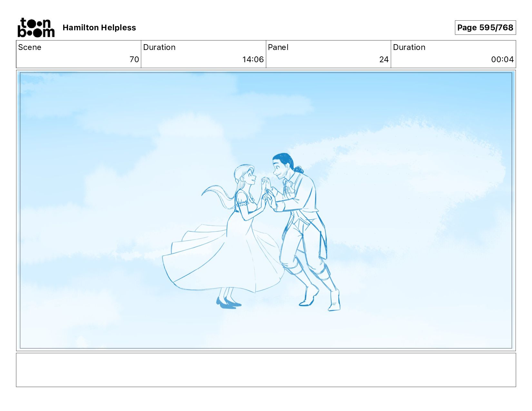Click the 'Page 595/768' box
This screenshot has width=532, height=411.
(485, 27)
